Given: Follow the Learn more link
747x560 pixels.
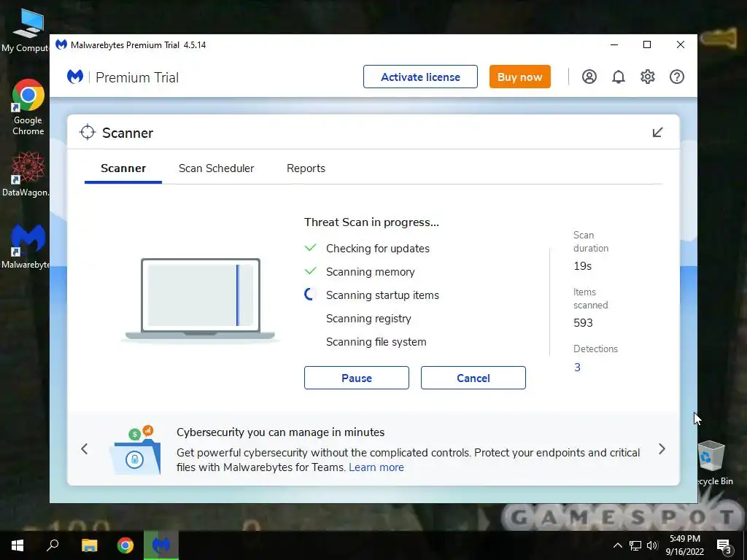Looking at the screenshot, I should [376, 467].
